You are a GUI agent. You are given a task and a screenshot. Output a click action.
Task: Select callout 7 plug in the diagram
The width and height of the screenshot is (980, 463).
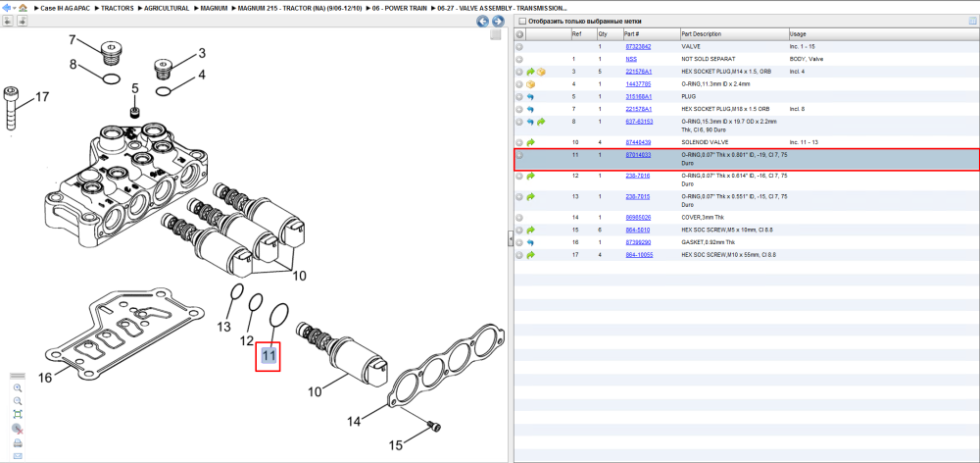tap(72, 40)
